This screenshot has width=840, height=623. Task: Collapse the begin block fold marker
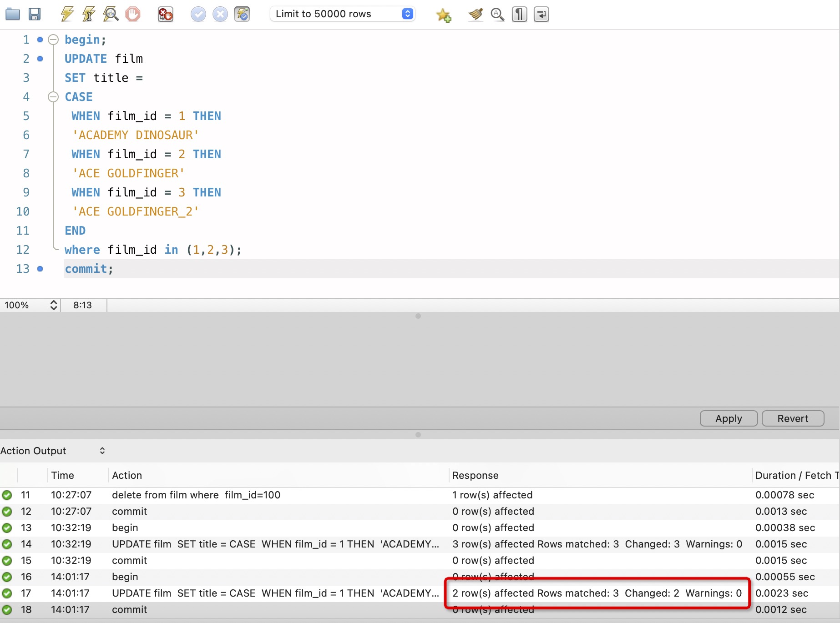pyautogui.click(x=53, y=40)
